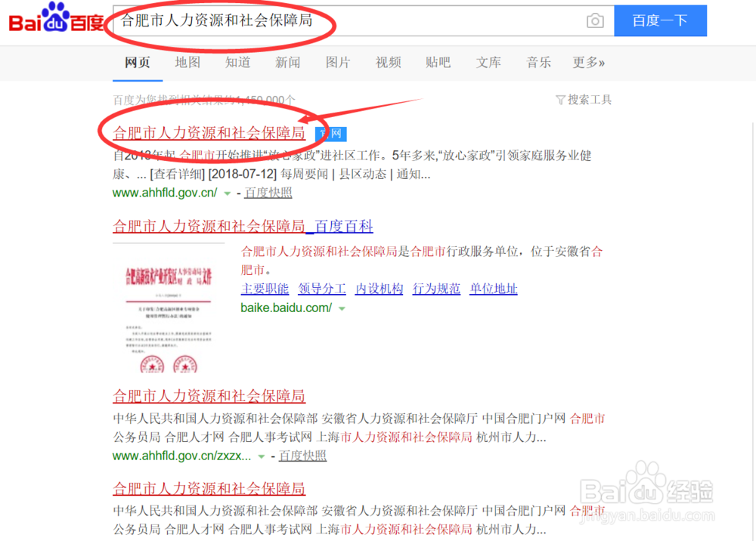The width and height of the screenshot is (756, 541).
Task: Open camera image search icon
Action: (x=595, y=20)
